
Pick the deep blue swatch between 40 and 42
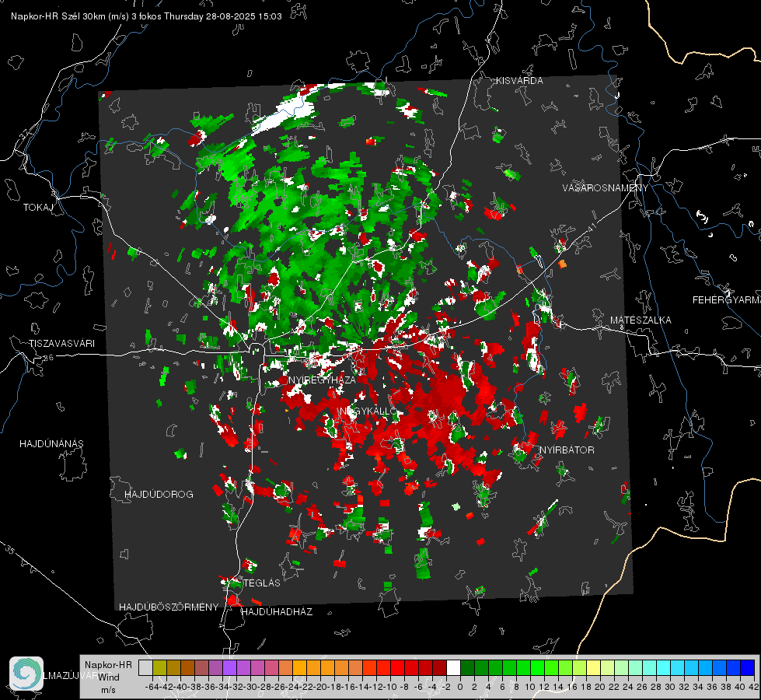[x=747, y=667]
